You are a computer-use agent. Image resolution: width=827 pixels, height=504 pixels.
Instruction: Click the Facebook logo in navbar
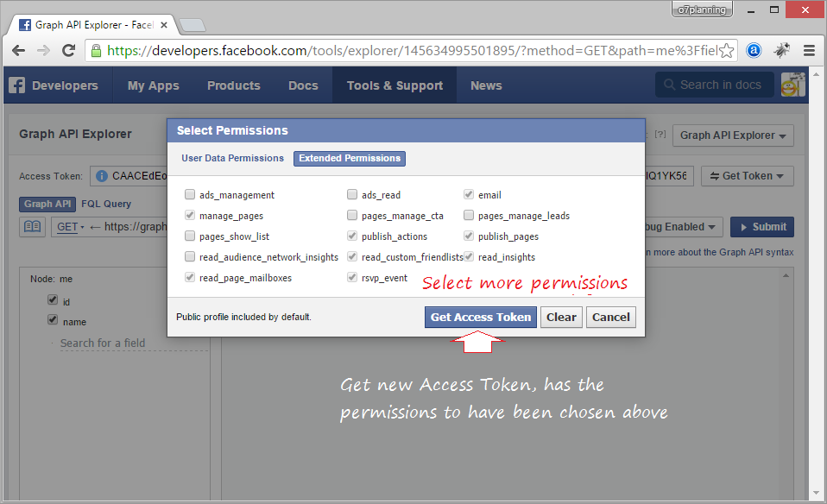[x=17, y=85]
